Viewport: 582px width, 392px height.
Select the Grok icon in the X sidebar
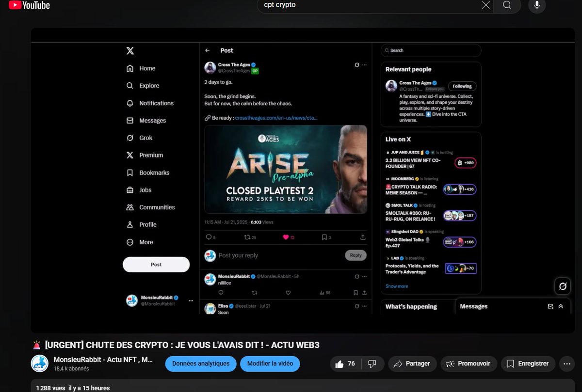click(129, 138)
